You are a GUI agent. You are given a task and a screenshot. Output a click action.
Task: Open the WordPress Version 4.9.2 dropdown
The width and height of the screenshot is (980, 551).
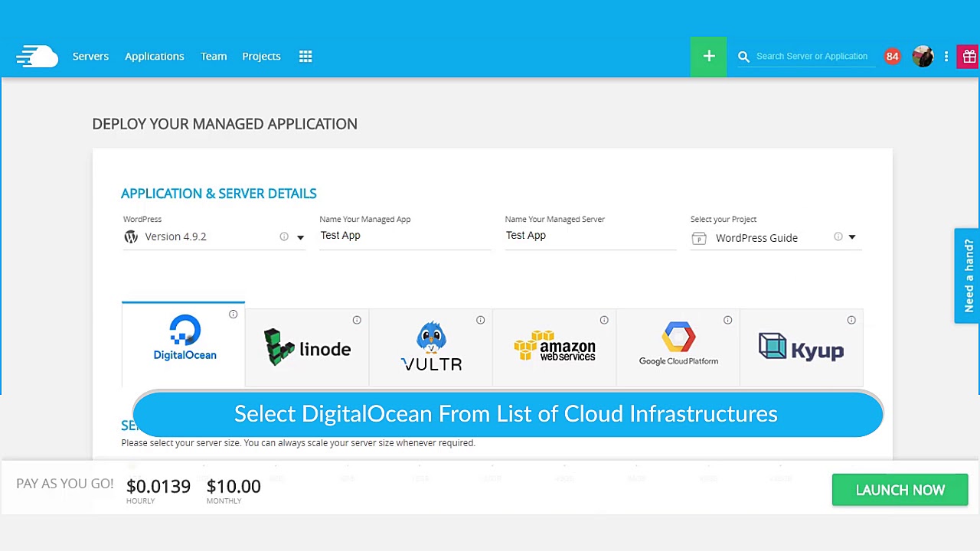214,236
